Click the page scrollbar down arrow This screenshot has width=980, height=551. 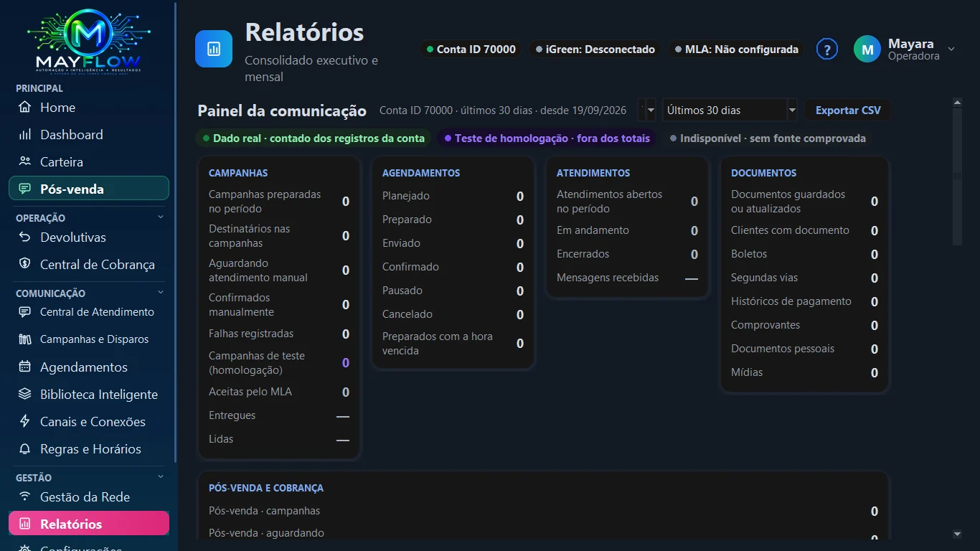tap(957, 534)
